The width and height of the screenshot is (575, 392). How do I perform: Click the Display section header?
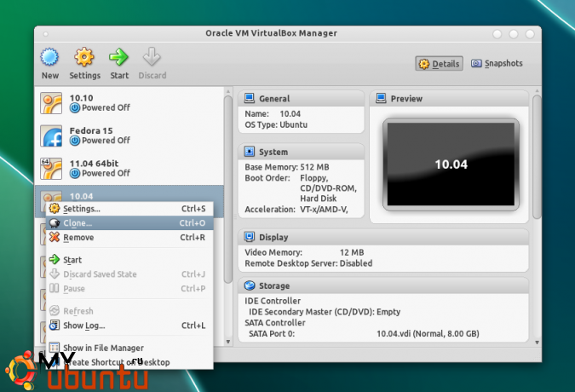click(x=383, y=237)
